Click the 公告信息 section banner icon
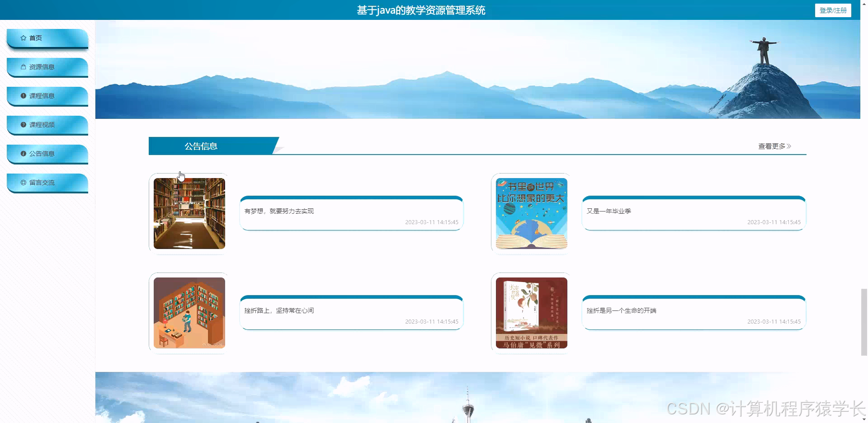This screenshot has height=423, width=868. coord(200,146)
